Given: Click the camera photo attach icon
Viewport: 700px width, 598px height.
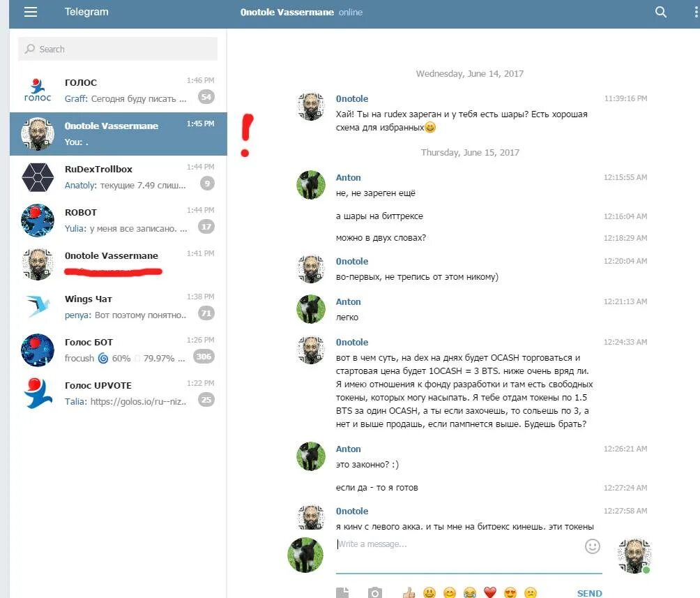Looking at the screenshot, I should pos(374,592).
